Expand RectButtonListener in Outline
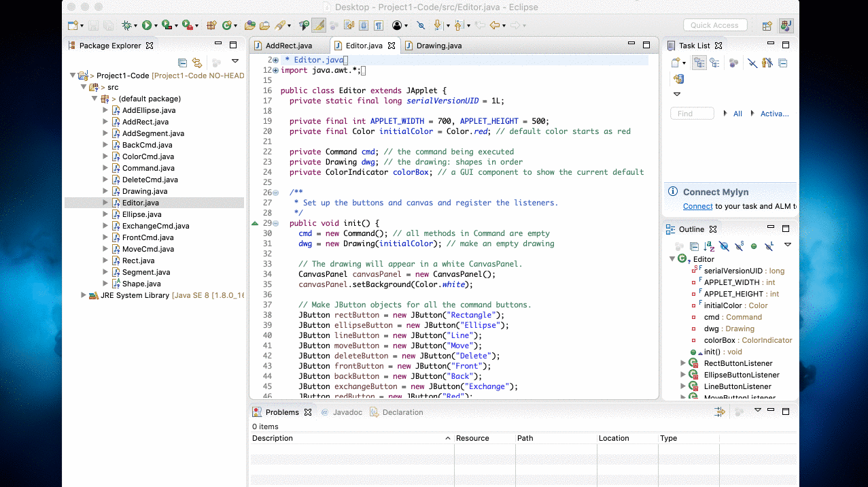 tap(682, 363)
